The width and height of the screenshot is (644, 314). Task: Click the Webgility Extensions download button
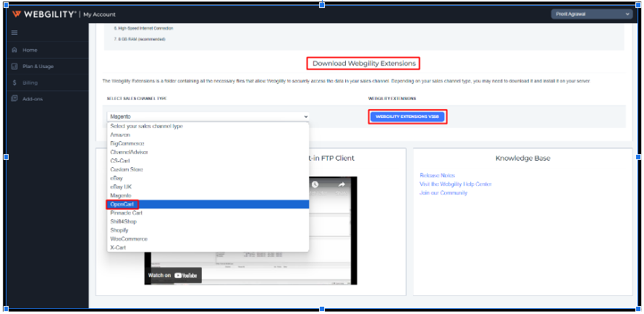tap(407, 116)
